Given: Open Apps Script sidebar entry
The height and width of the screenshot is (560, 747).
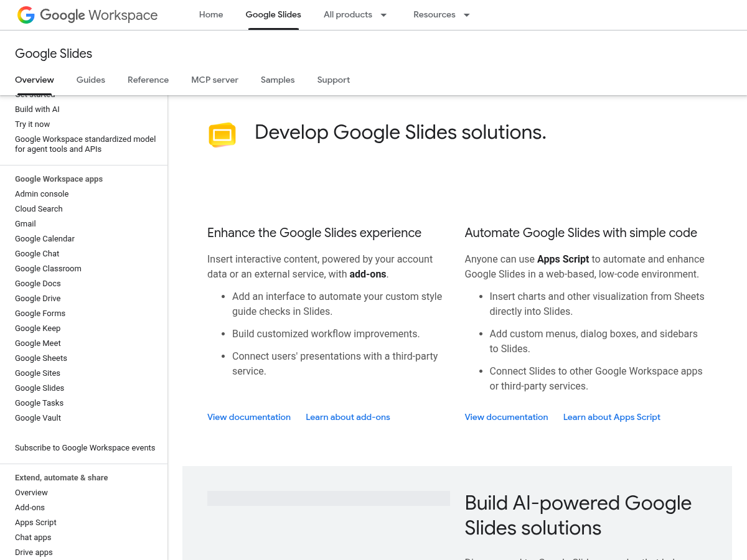Looking at the screenshot, I should point(35,522).
